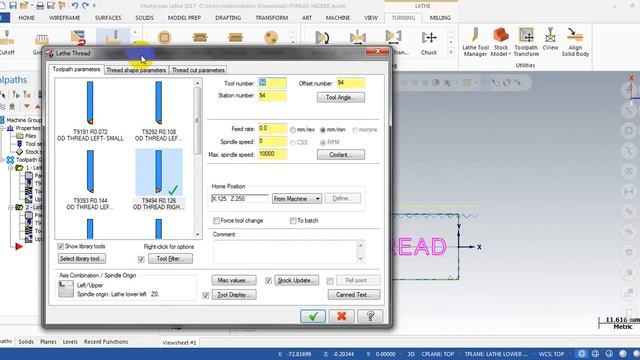640x360 pixels.
Task: Toggle Show library tools checkbox
Action: (x=61, y=246)
